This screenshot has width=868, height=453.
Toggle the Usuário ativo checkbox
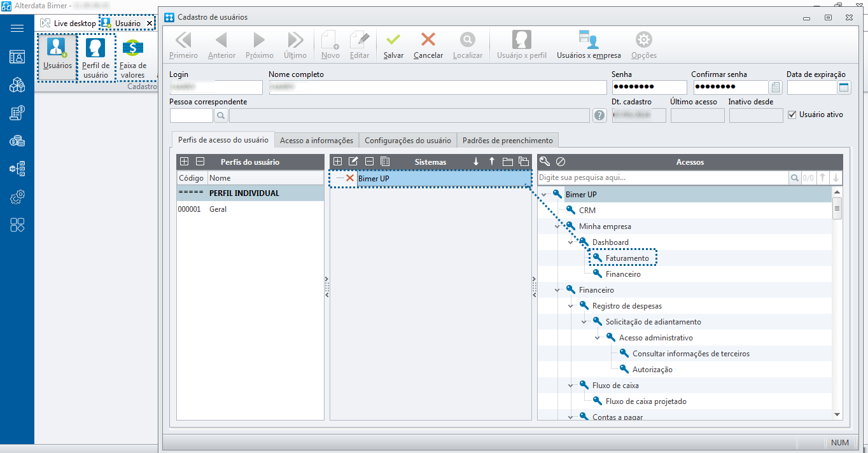(x=792, y=115)
